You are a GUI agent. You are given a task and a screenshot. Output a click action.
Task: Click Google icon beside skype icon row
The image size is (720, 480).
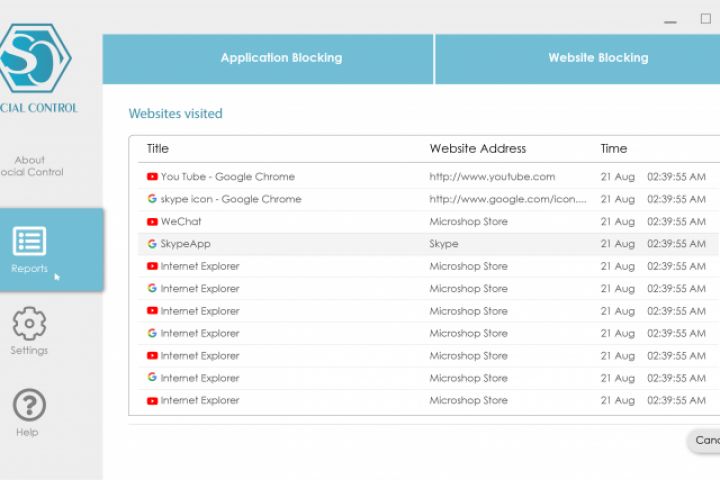click(x=152, y=199)
